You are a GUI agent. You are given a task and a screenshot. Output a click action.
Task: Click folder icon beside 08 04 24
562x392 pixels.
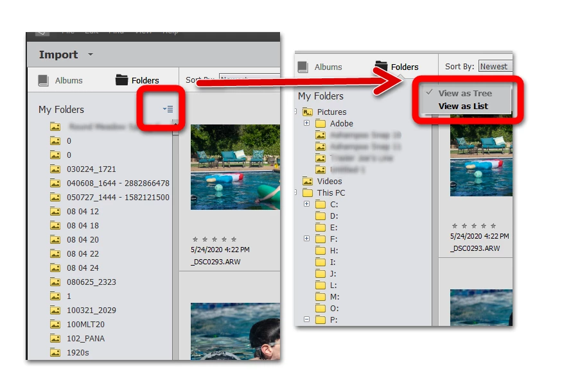55,268
